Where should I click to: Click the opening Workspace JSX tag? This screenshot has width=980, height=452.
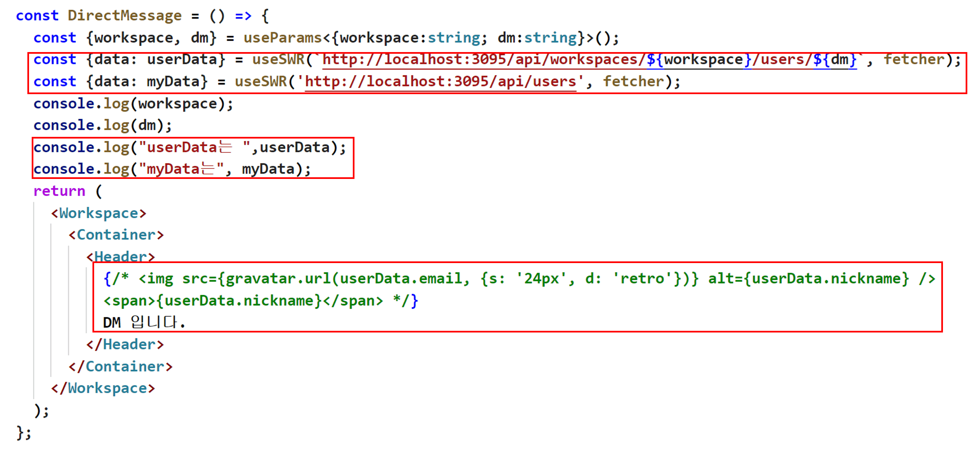[x=98, y=213]
